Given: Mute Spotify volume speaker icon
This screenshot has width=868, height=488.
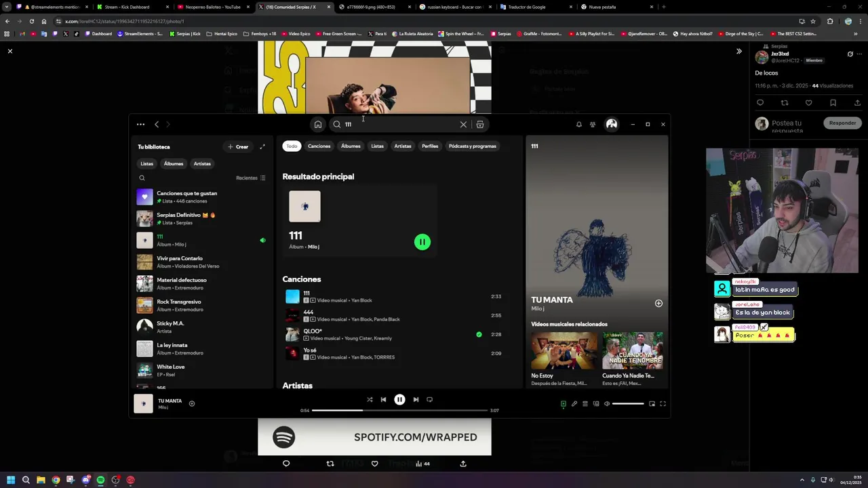Looking at the screenshot, I should click(607, 404).
